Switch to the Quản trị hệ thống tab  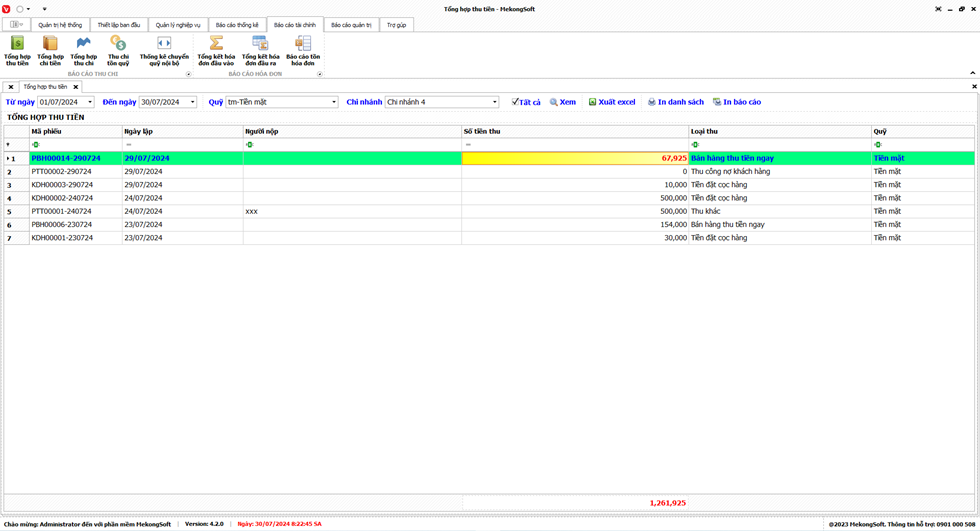[x=60, y=25]
